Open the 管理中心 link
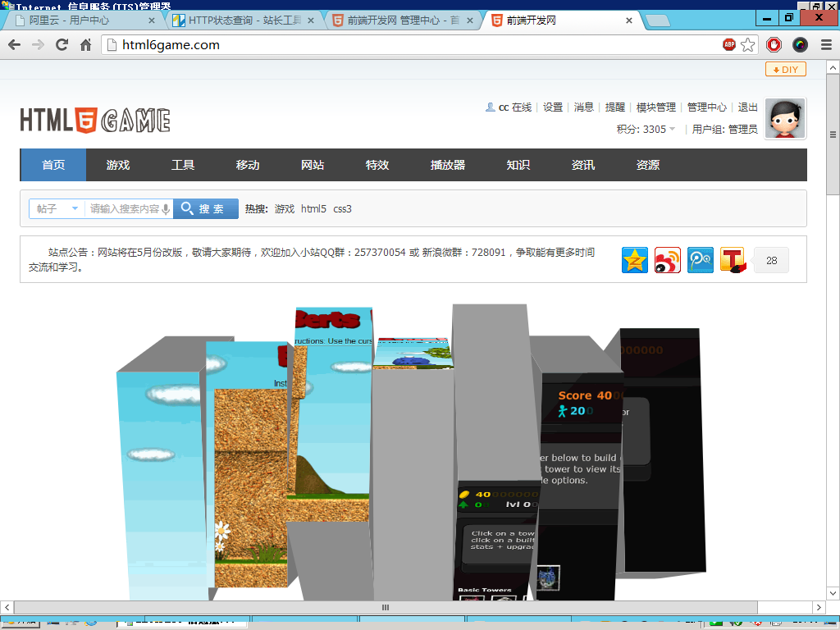Viewport: 840px width, 630px height. point(707,107)
